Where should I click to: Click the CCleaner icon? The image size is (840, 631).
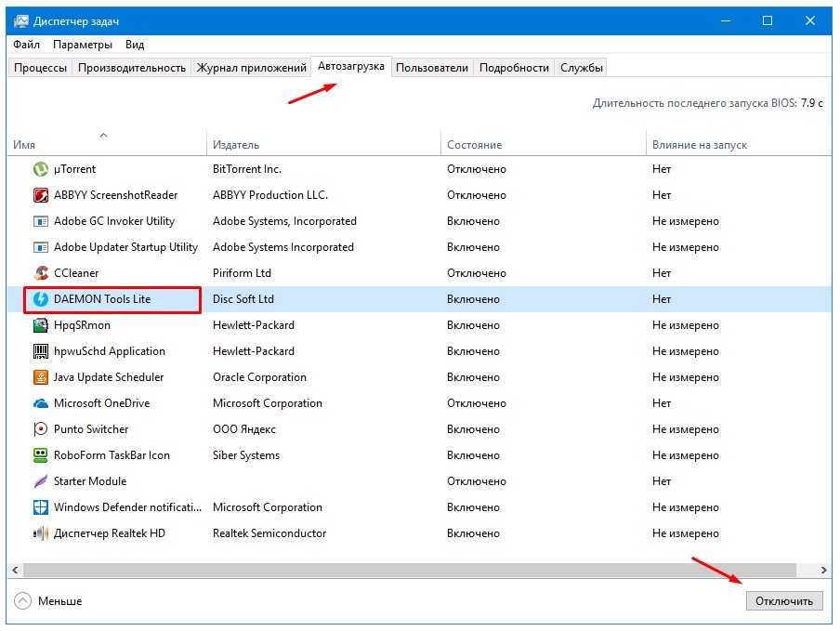click(41, 273)
